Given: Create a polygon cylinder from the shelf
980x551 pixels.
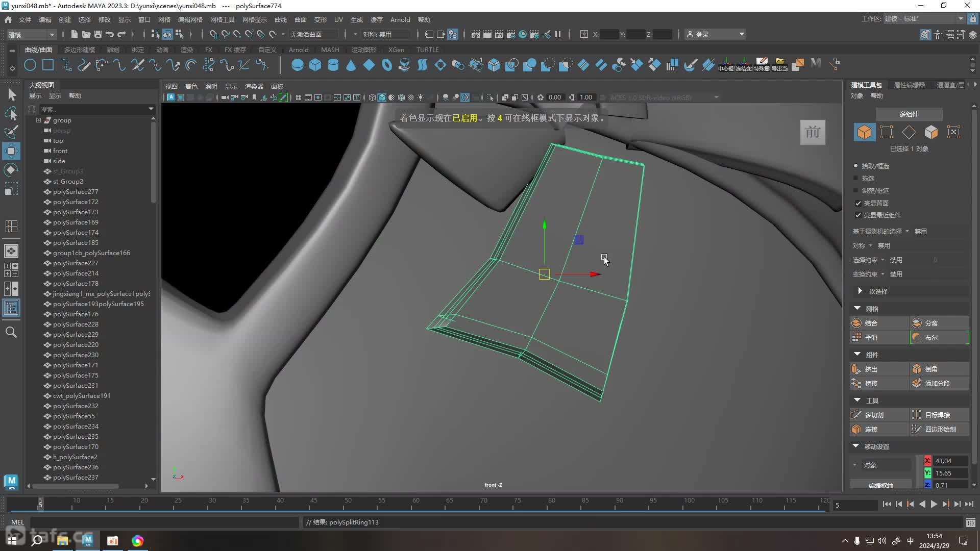Looking at the screenshot, I should pyautogui.click(x=333, y=65).
